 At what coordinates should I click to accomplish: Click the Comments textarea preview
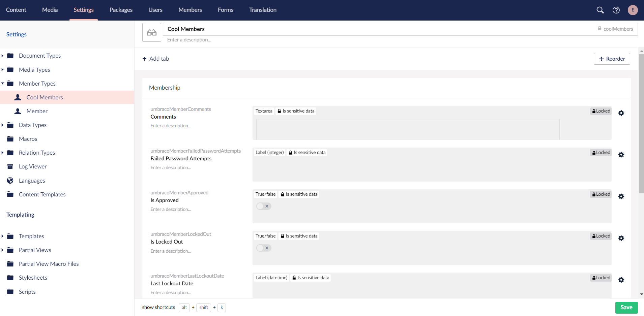[408, 129]
